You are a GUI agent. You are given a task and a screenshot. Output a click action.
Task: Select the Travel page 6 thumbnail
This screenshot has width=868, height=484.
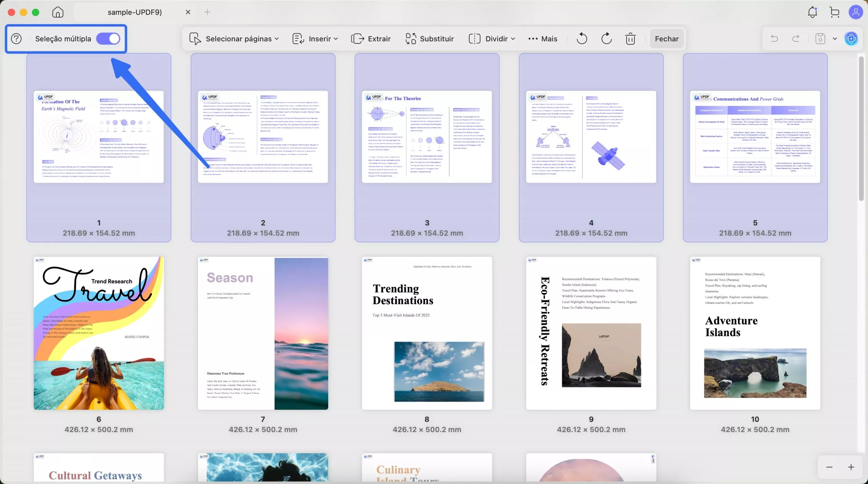(x=99, y=333)
